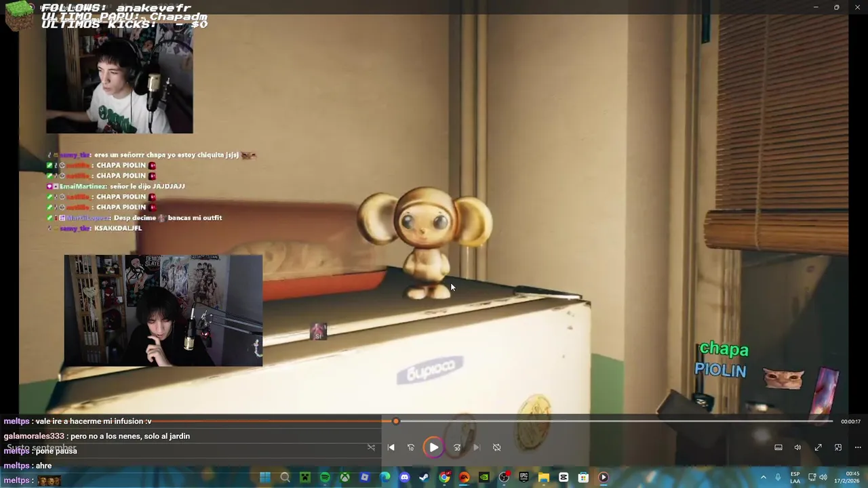This screenshot has height=488, width=868.
Task: Open Microsoft Store from the taskbar
Action: (583, 477)
